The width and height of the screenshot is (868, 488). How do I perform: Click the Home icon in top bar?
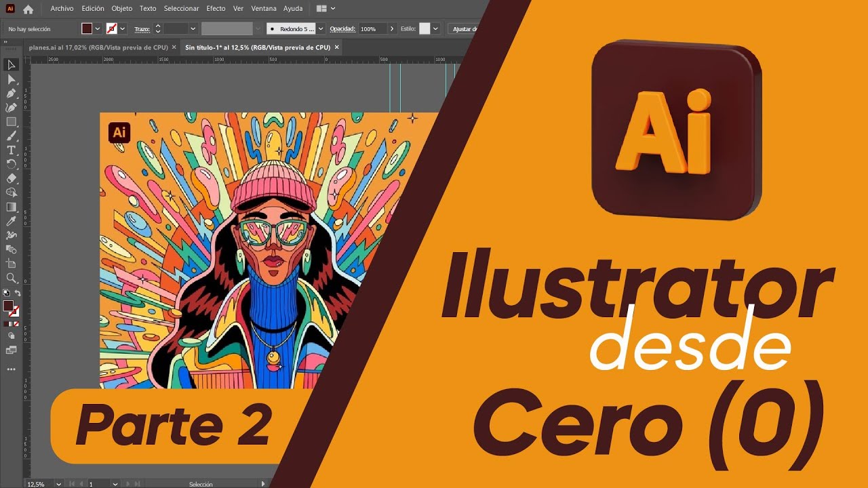28,9
